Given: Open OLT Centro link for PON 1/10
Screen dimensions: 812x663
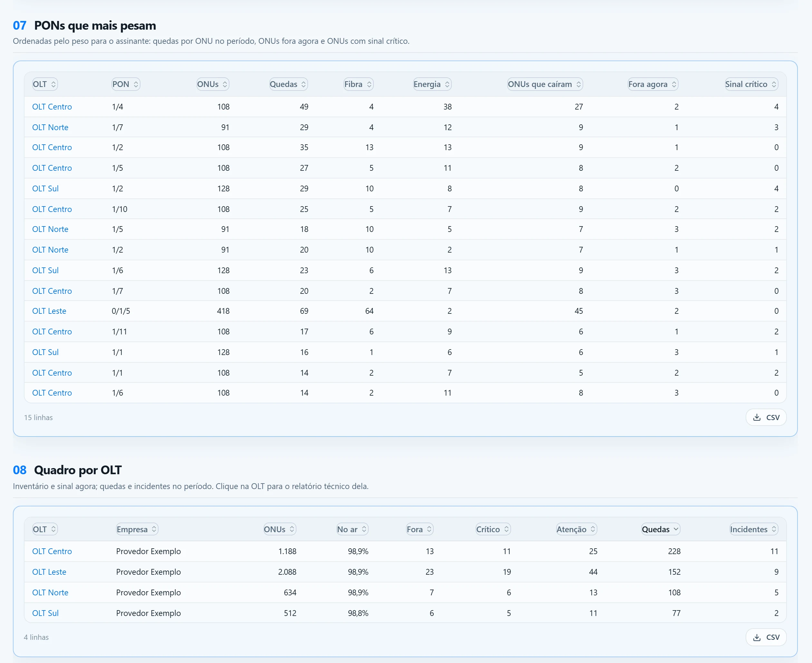Looking at the screenshot, I should point(52,209).
